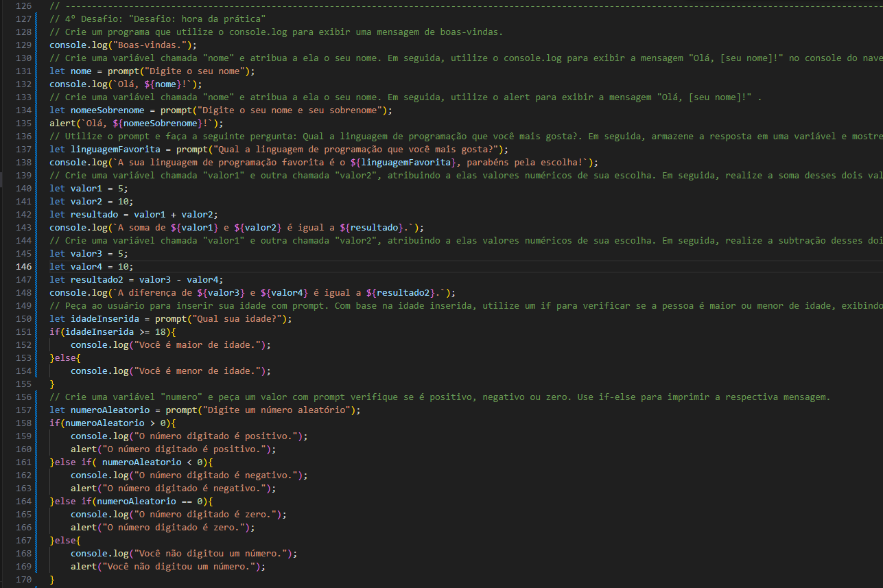Click the "}else{" on line 167
The image size is (883, 588).
[x=65, y=541]
